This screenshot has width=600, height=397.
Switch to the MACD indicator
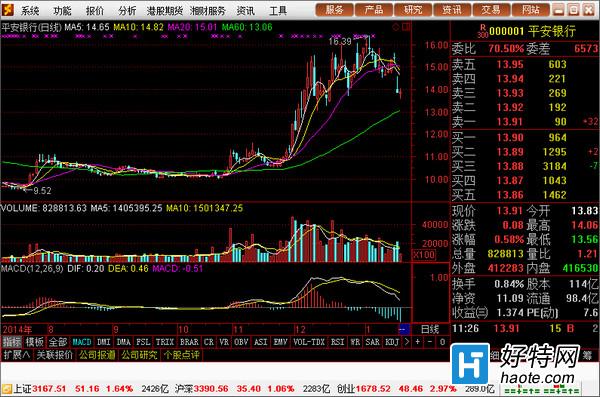82,342
